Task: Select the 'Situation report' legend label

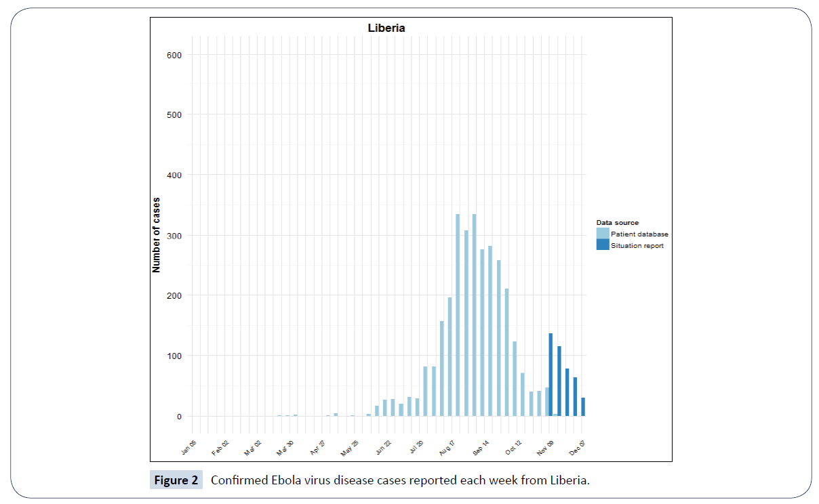Action: [x=637, y=246]
